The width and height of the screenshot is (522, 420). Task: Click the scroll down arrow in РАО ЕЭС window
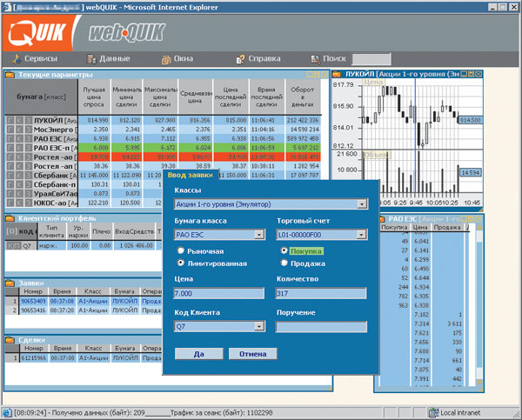(479, 383)
